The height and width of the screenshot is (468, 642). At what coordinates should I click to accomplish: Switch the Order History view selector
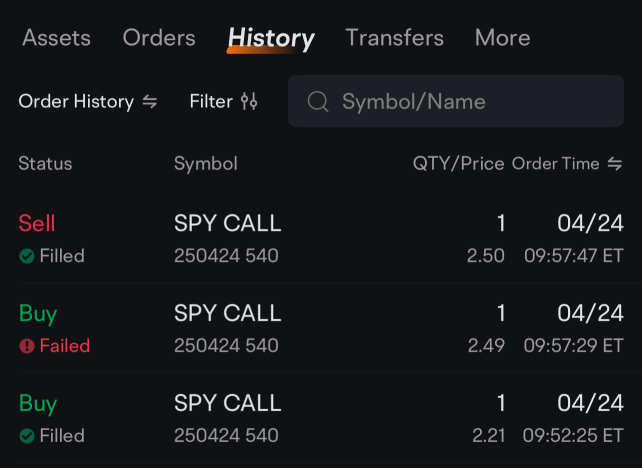pyautogui.click(x=88, y=102)
